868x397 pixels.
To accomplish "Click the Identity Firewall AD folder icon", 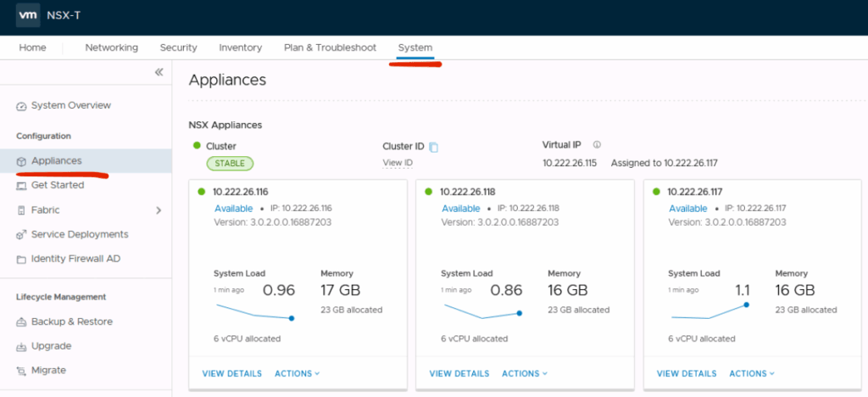I will click(21, 259).
